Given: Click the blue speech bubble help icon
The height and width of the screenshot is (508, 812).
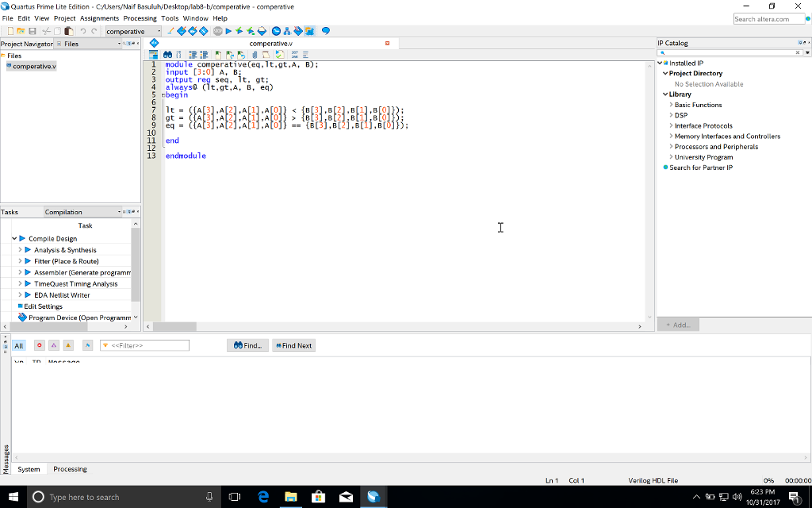Looking at the screenshot, I should [325, 31].
